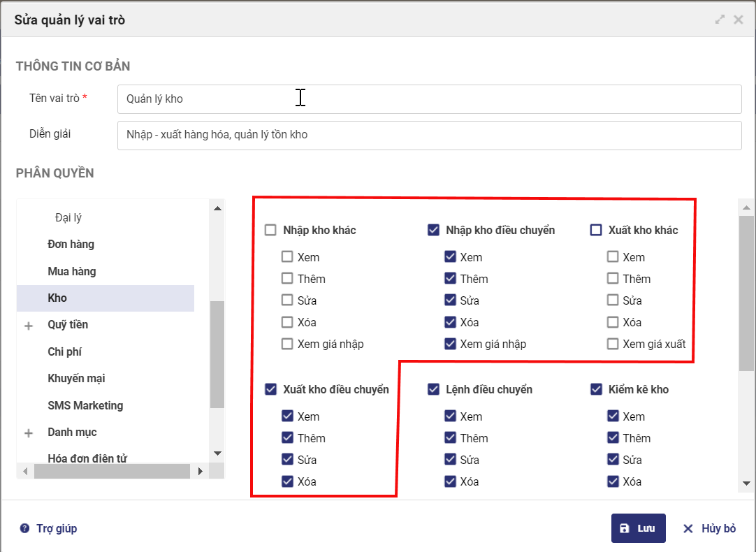Viewport: 756px width, 552px height.
Task: Focus the Tên vai trò input field
Action: 429,99
